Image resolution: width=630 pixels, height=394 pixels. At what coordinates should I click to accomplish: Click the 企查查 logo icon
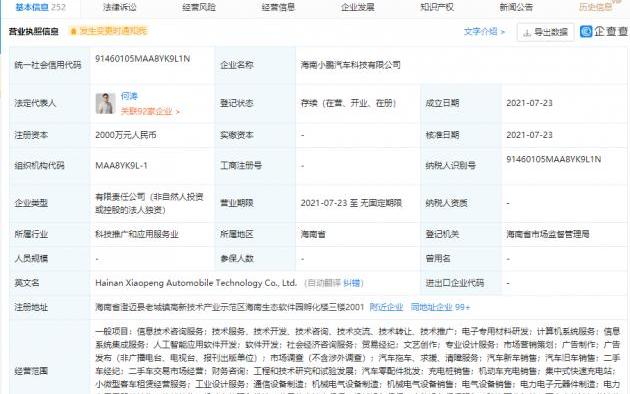[x=586, y=31]
